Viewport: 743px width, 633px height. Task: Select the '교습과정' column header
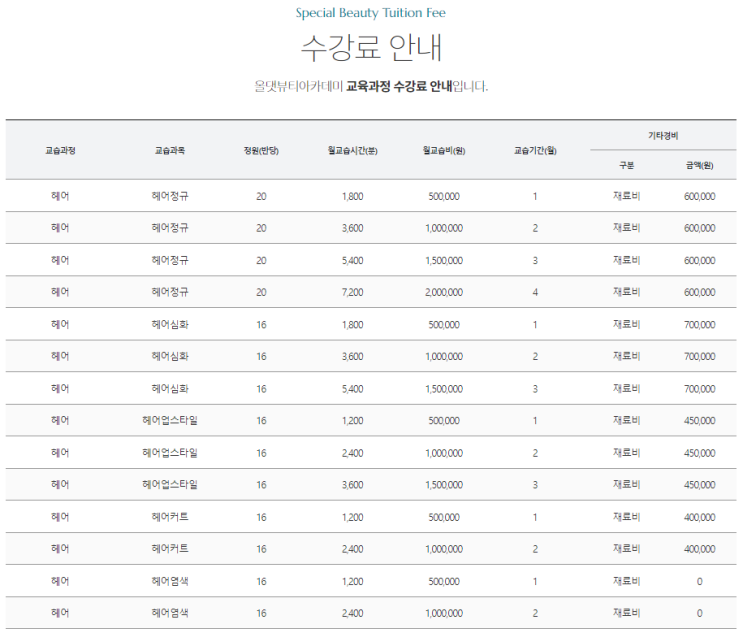(x=60, y=151)
